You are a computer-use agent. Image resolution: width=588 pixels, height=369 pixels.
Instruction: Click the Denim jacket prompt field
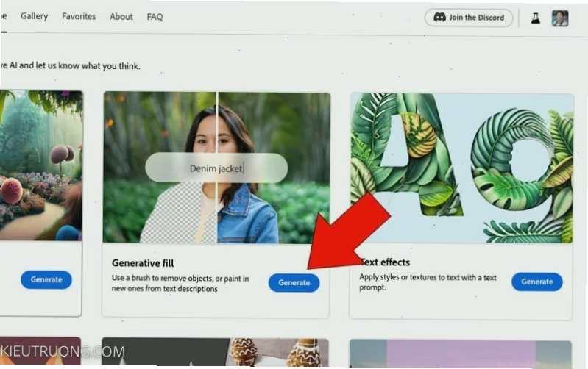216,168
